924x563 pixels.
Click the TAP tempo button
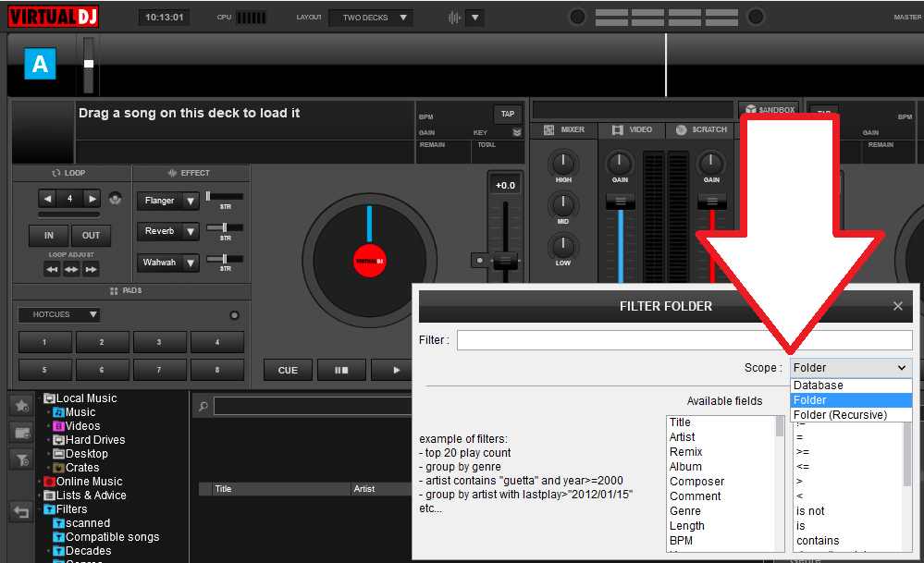pos(508,114)
